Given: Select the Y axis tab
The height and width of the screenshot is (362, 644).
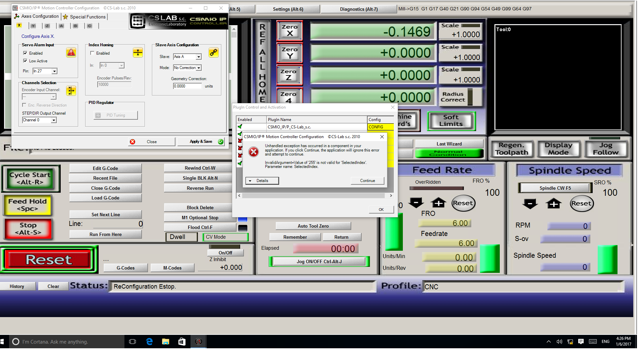Looking at the screenshot, I should tap(33, 26).
